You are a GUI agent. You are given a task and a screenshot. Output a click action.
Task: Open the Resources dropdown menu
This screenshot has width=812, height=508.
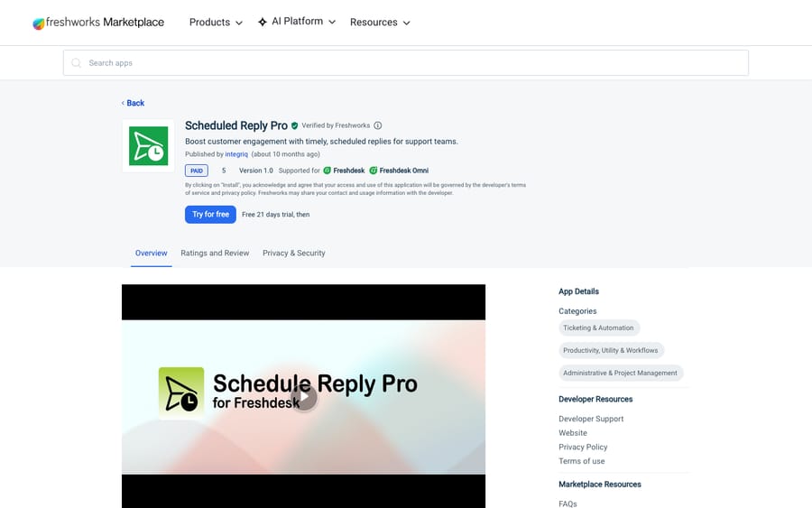380,23
